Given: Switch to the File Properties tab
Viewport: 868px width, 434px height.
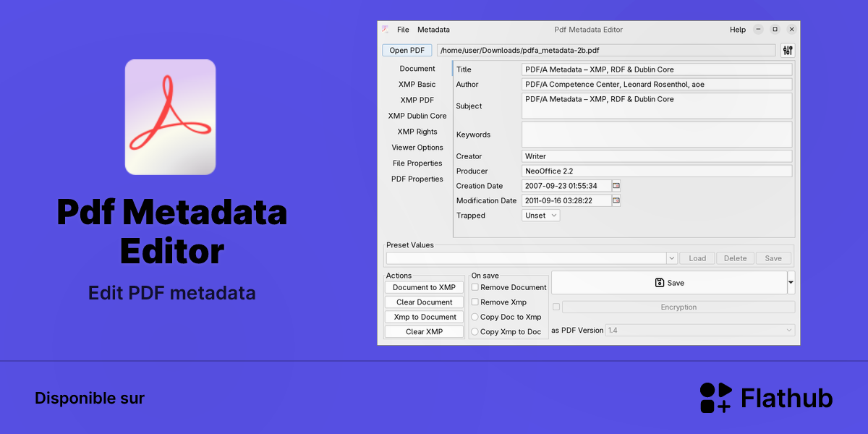Looking at the screenshot, I should 417,163.
